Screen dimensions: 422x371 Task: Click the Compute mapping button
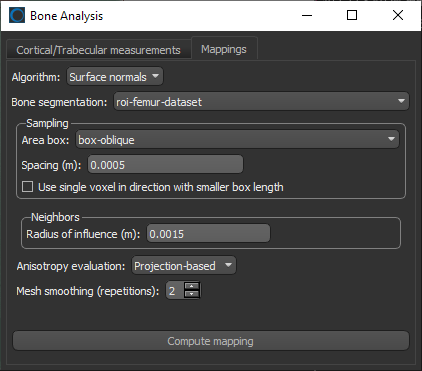pos(211,341)
